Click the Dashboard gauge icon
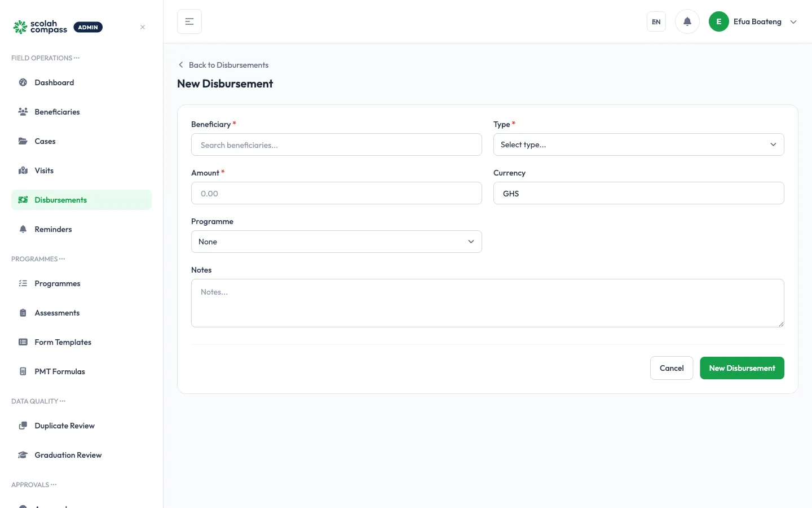Screen dimensions: 812x508 click(23, 82)
